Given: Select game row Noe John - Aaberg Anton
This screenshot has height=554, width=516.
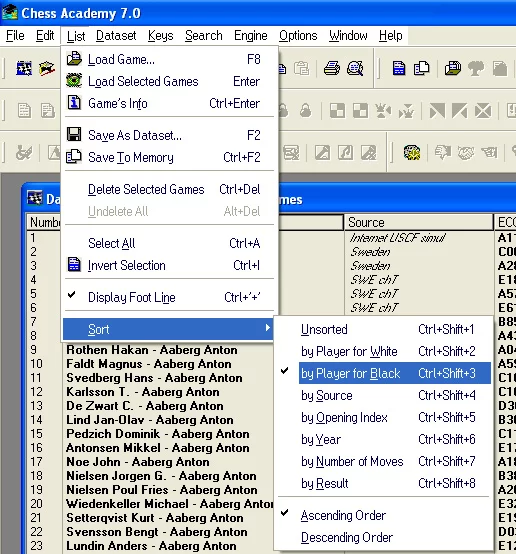Looking at the screenshot, I should coord(138,462).
